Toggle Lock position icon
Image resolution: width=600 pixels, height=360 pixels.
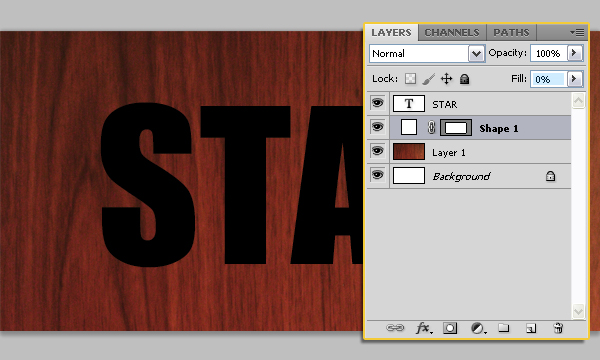coord(446,79)
